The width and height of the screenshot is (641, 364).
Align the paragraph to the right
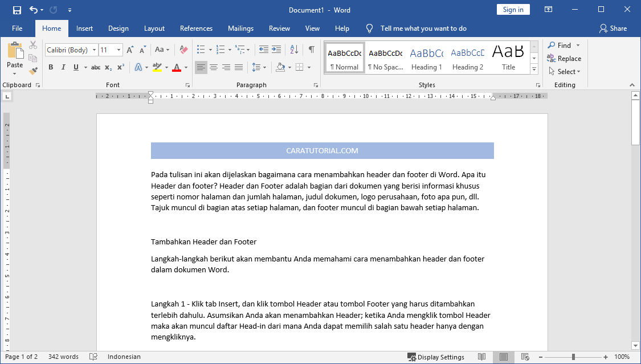[x=226, y=67]
